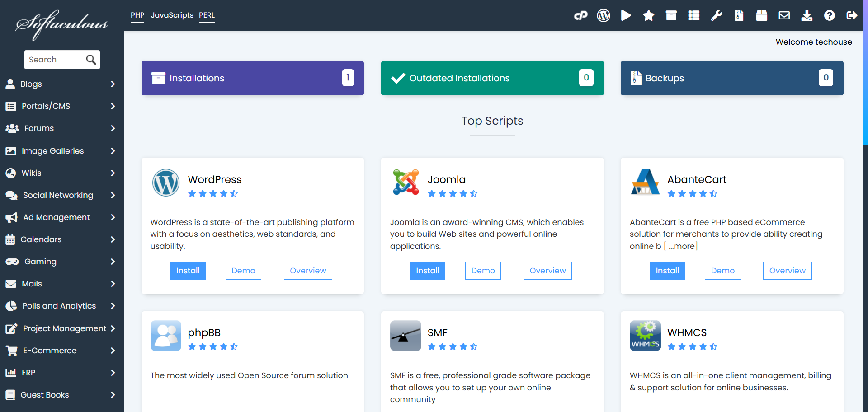The height and width of the screenshot is (412, 868).
Task: Open help via the question mark icon
Action: tap(830, 16)
